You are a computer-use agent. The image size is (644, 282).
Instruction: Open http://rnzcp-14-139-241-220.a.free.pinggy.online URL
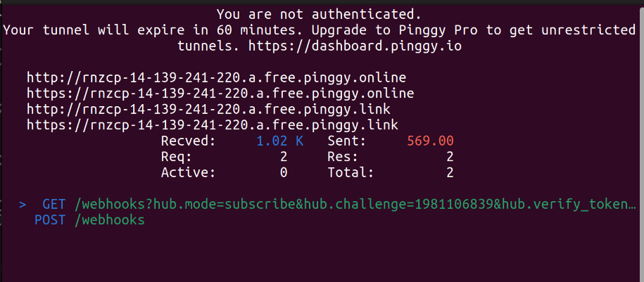[x=217, y=77]
